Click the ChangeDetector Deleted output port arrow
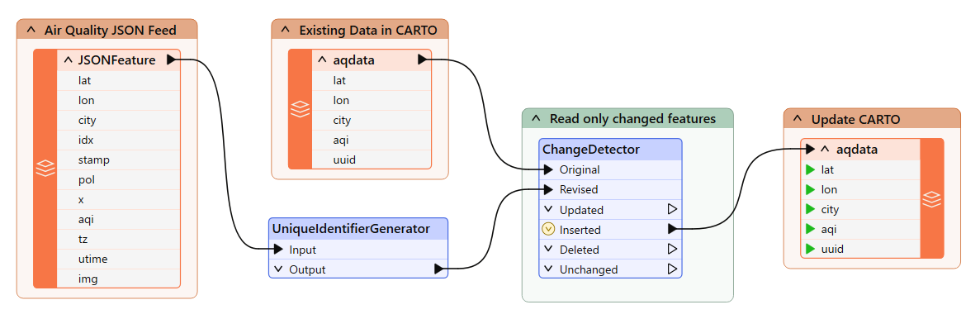980x319 pixels. [673, 249]
